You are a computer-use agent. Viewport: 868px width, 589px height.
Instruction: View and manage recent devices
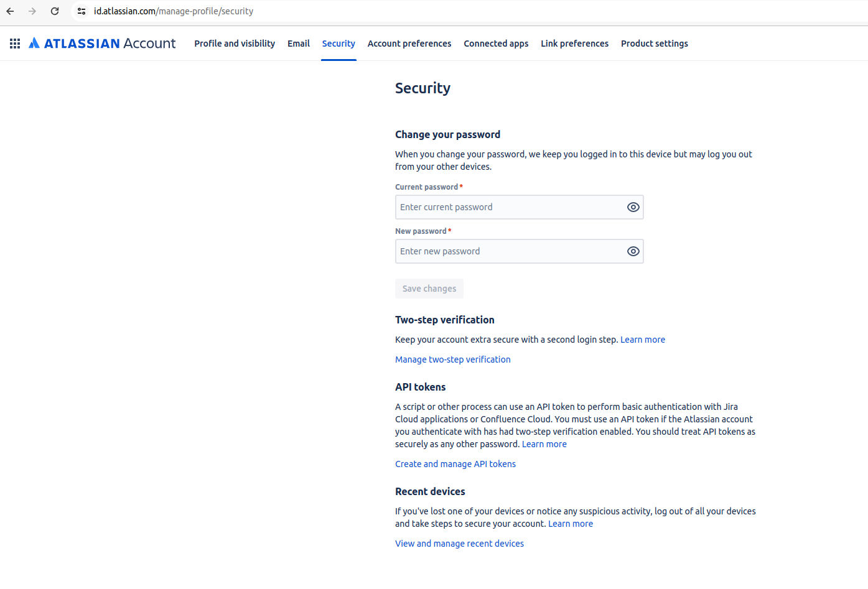tap(459, 544)
